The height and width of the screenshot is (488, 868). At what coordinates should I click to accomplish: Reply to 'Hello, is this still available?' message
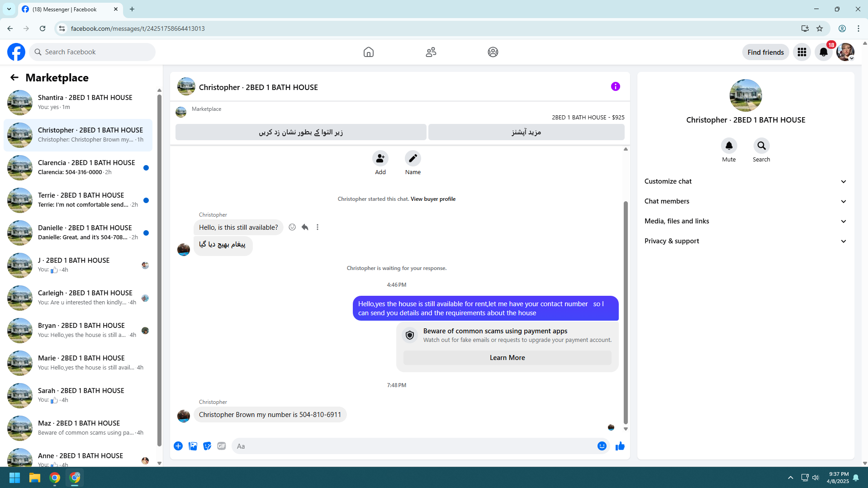[305, 227]
